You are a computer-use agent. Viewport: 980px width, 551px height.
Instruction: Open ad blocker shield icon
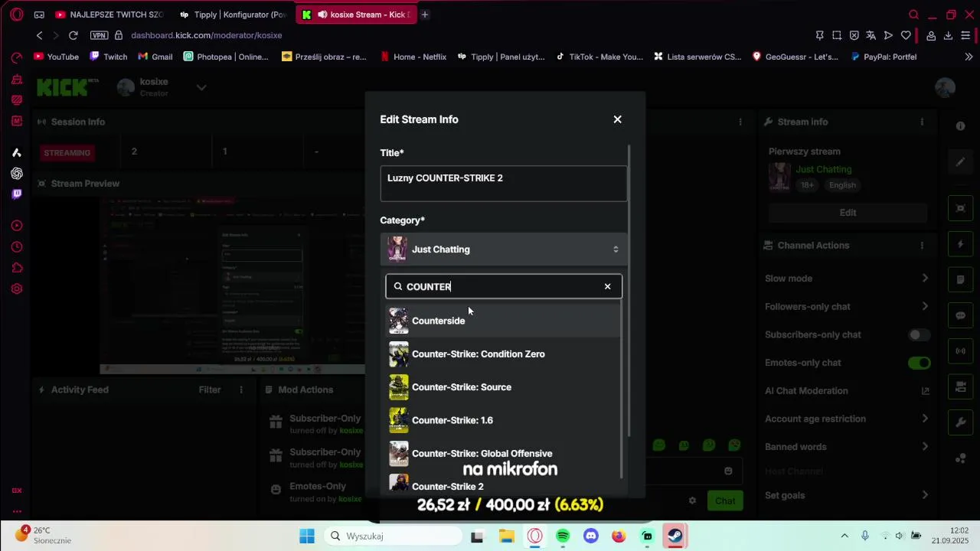click(854, 35)
